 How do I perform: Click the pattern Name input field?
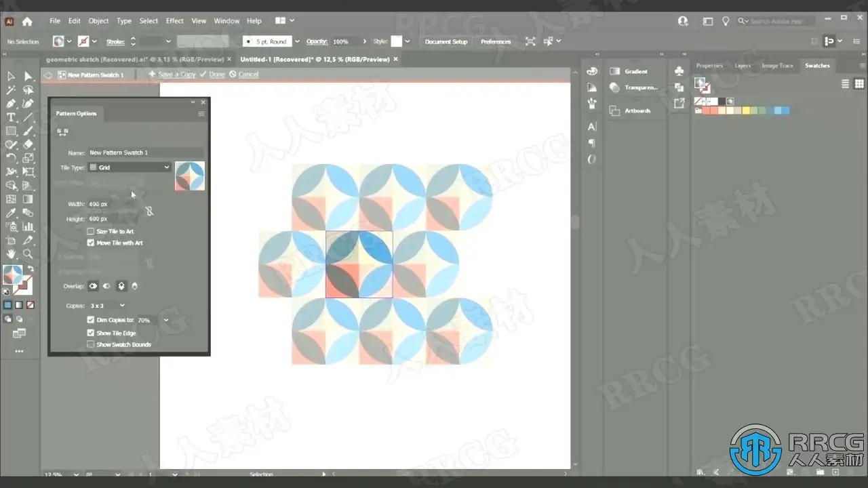(146, 152)
